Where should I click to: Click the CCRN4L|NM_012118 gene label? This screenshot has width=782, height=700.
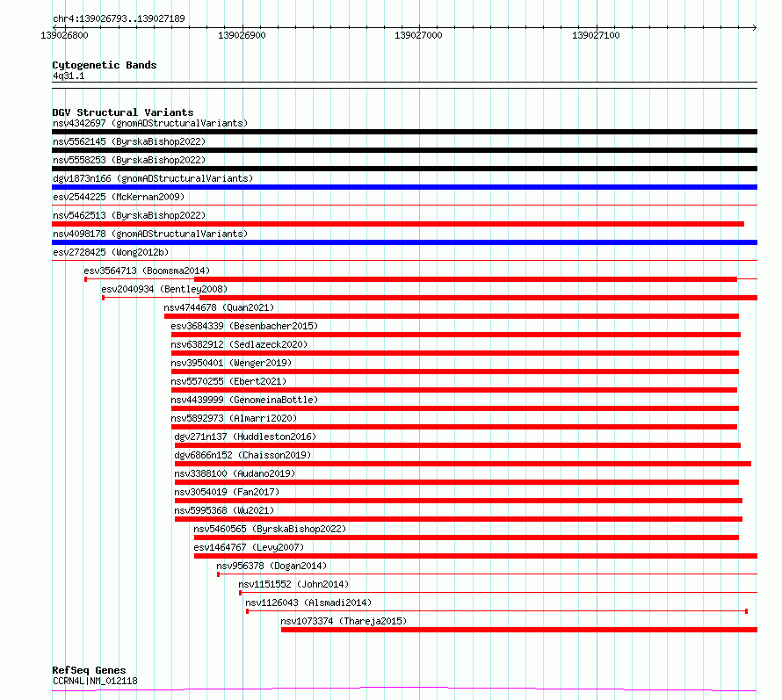[x=95, y=681]
